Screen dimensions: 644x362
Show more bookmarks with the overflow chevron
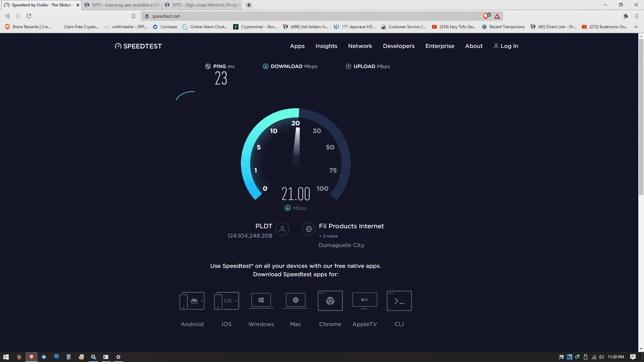click(x=636, y=27)
